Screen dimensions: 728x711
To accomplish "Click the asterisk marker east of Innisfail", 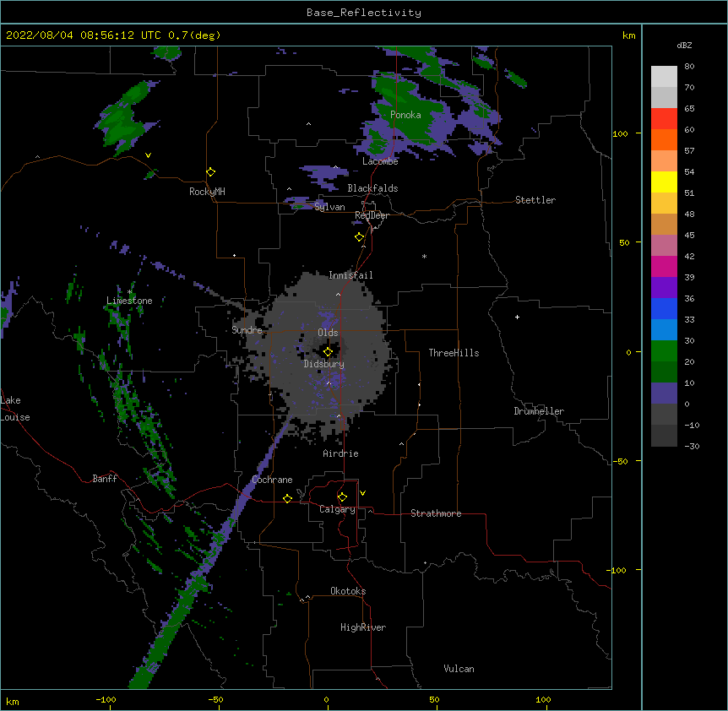I will [424, 256].
